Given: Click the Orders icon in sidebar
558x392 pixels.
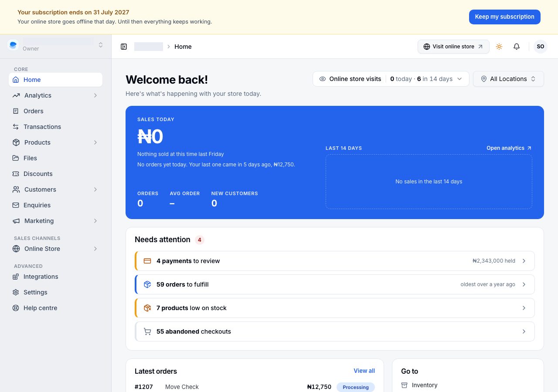Looking at the screenshot, I should tap(16, 111).
